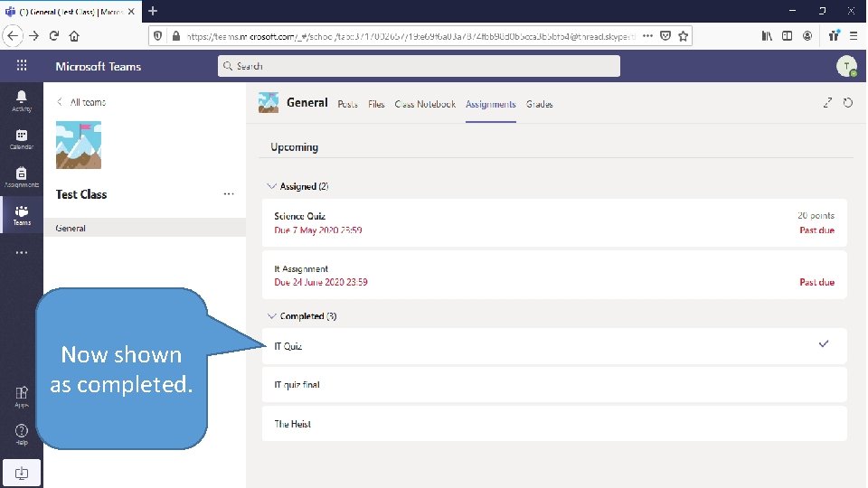
Task: Open The Heist assignment
Action: click(x=554, y=424)
